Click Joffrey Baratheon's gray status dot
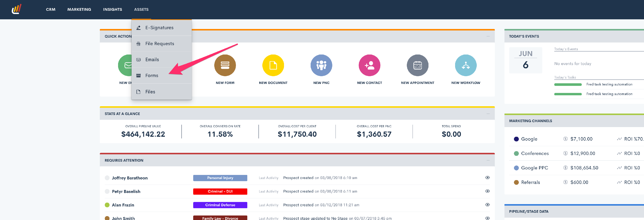Screen dimensions: 644x220 107,178
